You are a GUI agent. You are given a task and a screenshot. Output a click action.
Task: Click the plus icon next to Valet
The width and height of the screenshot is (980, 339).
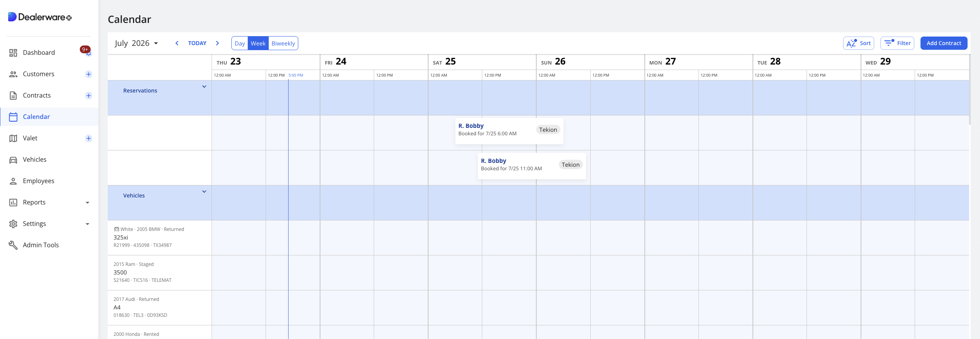click(89, 138)
